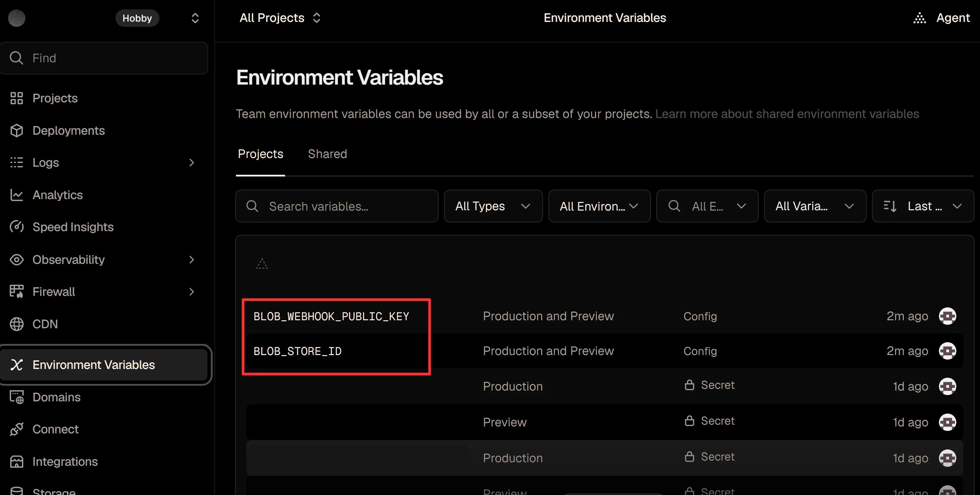Screen dimensions: 980x495
Task: Click the first Production Secret row
Action: [x=604, y=386]
